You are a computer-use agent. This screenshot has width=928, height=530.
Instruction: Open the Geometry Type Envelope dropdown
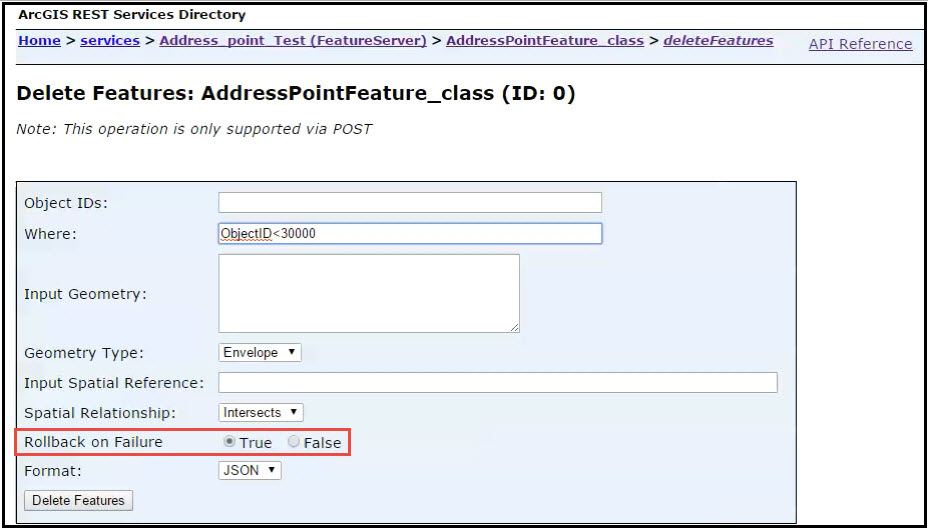click(260, 353)
